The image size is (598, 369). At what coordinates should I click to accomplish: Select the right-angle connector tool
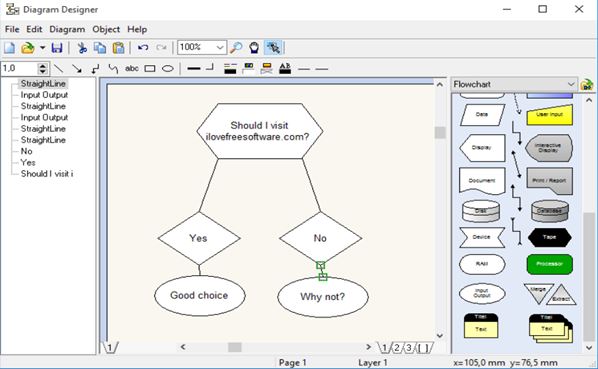(x=95, y=69)
